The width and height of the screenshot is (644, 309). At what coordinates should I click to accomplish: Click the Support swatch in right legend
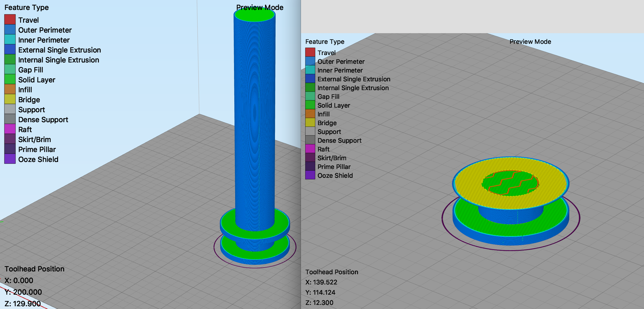[310, 131]
